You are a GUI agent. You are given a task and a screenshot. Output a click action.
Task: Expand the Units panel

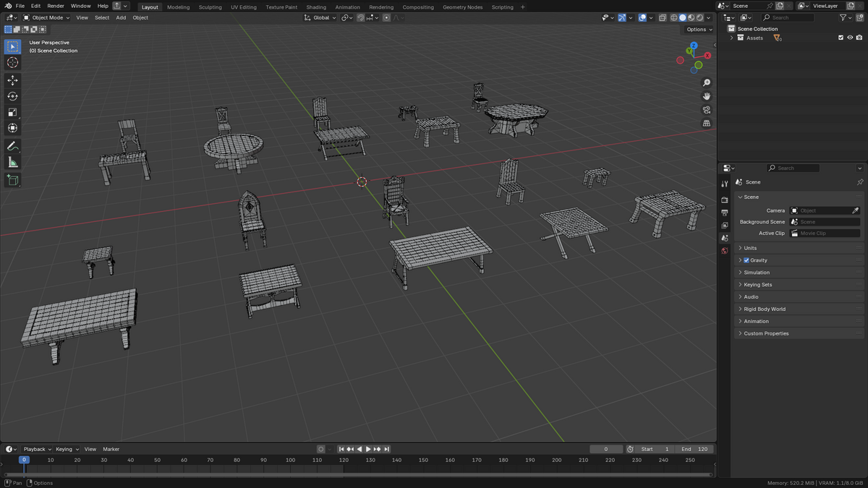[799, 248]
